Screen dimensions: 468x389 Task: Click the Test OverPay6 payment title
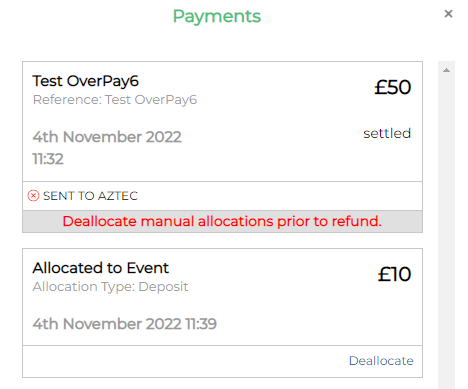pyautogui.click(x=85, y=81)
